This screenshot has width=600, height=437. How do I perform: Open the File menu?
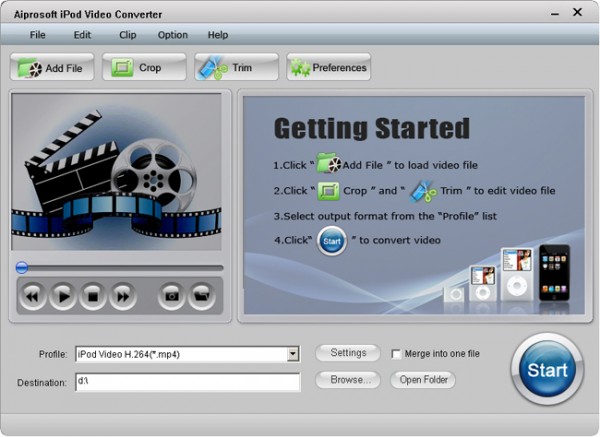click(x=38, y=35)
